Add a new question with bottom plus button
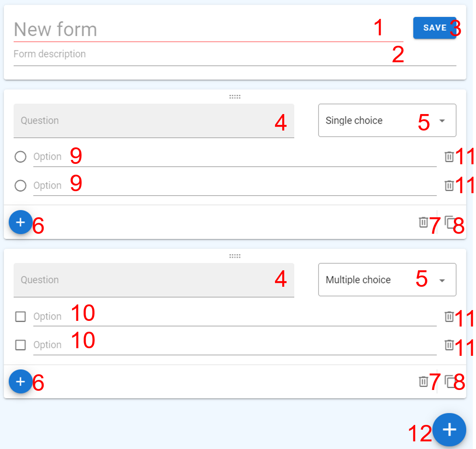 pos(449,430)
